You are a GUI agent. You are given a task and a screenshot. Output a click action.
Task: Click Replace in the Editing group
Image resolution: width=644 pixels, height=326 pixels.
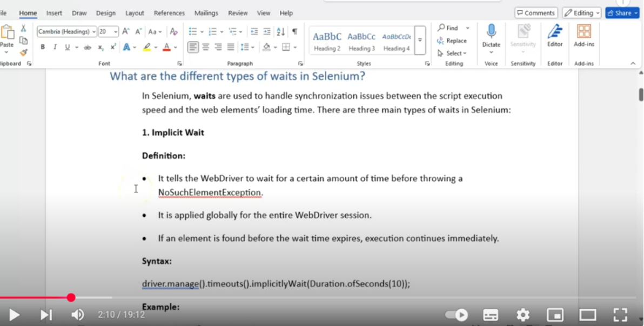(x=452, y=41)
